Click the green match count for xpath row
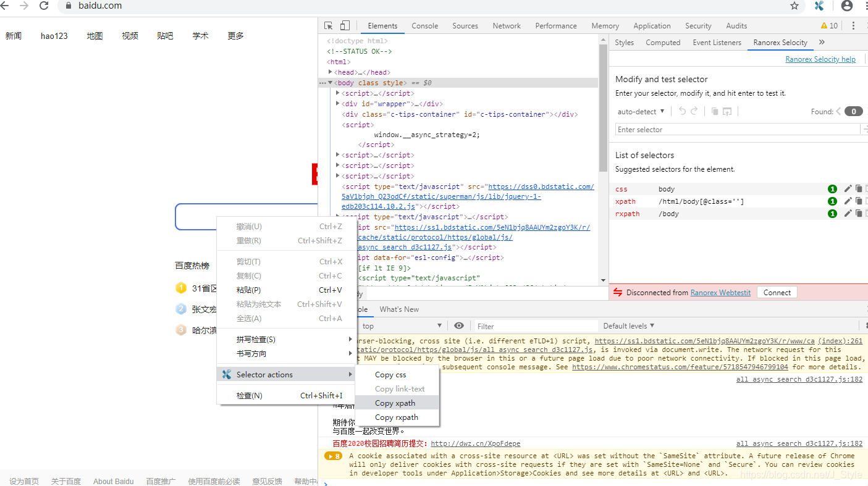Screen dimensions: 868x486 pos(832,201)
